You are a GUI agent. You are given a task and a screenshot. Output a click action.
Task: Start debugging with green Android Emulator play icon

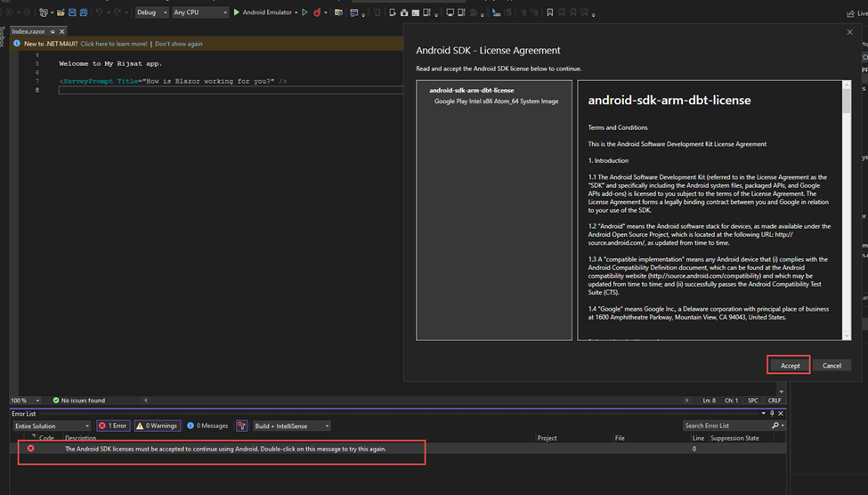pos(237,12)
